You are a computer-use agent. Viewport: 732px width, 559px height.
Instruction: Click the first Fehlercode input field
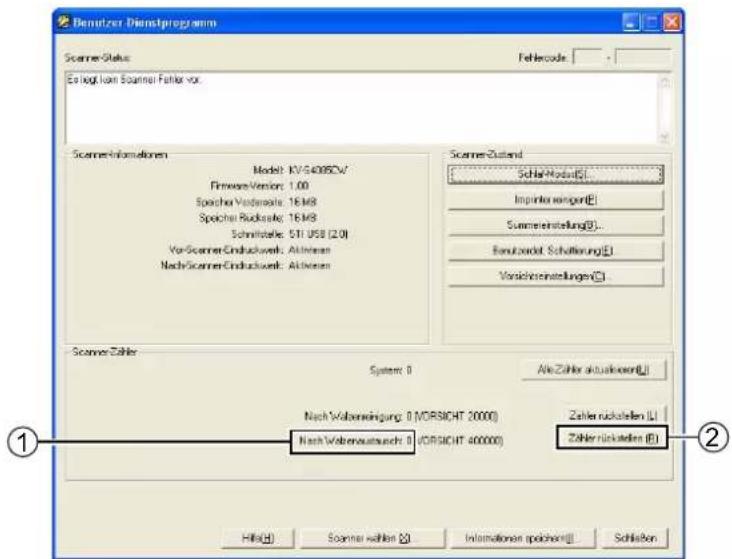587,57
